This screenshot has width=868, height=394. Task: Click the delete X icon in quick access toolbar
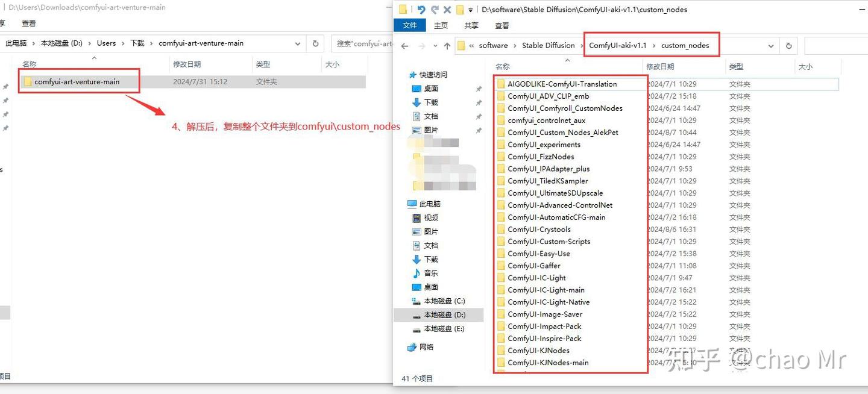tap(447, 10)
